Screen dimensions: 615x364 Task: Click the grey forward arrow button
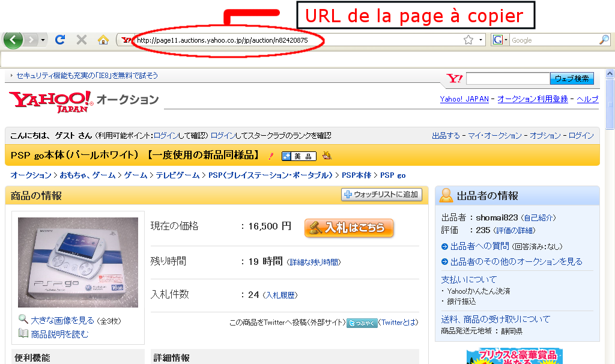click(31, 40)
